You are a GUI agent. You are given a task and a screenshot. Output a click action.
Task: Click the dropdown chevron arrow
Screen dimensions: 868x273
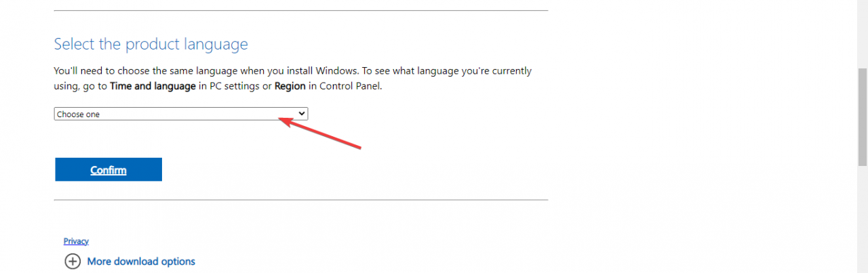tap(302, 114)
